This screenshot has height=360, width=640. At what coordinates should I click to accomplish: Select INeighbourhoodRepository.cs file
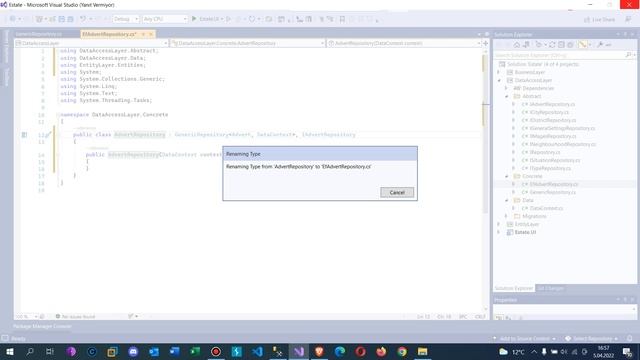[x=562, y=144]
